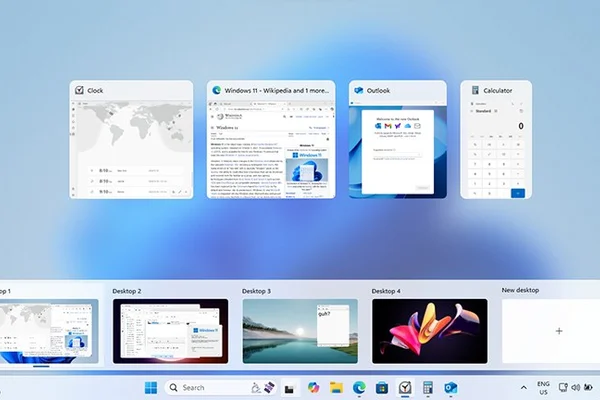Click the Task View taskbar icon
This screenshot has width=600, height=400.
pos(290,388)
